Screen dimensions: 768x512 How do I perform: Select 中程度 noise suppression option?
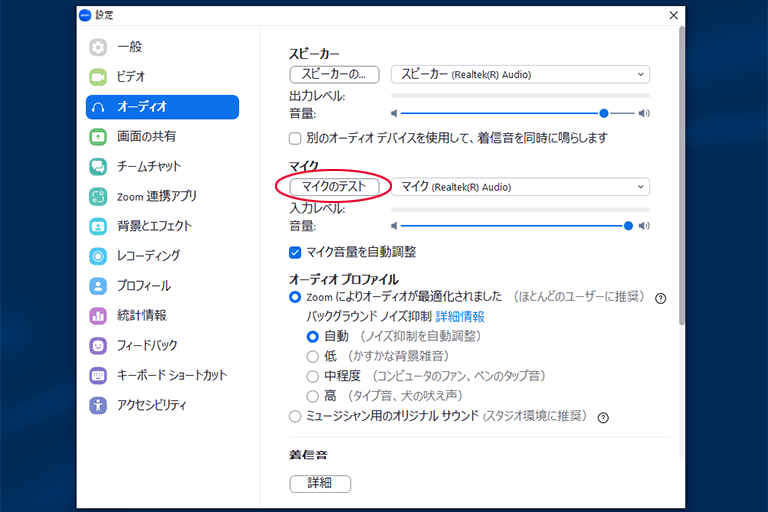(x=312, y=377)
